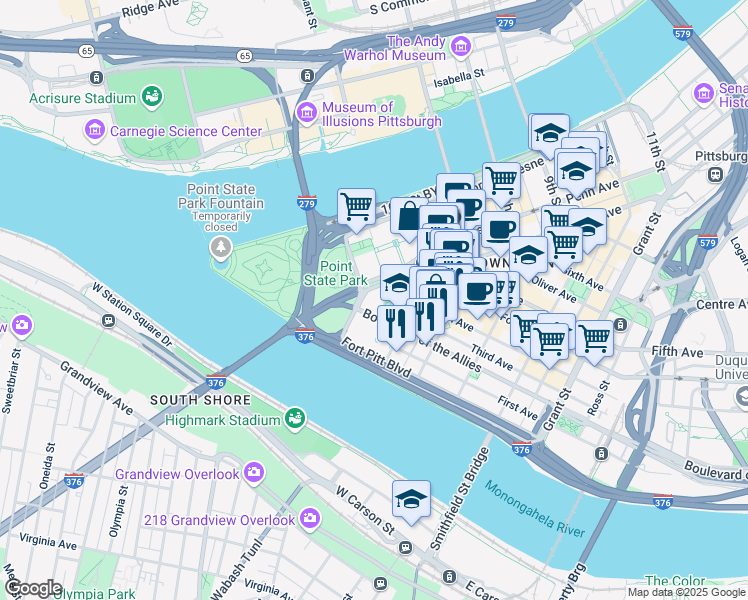Select the Acrisure Stadium pin icon
748x600 pixels.
pos(152,96)
